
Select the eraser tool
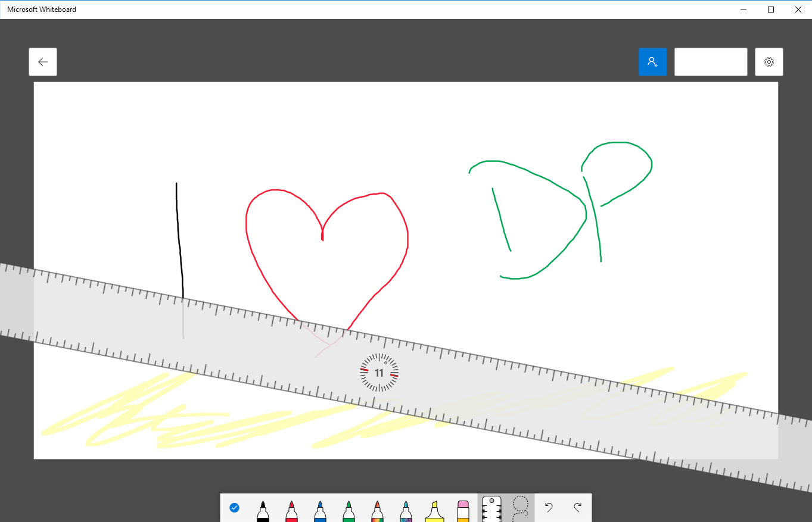click(x=463, y=511)
